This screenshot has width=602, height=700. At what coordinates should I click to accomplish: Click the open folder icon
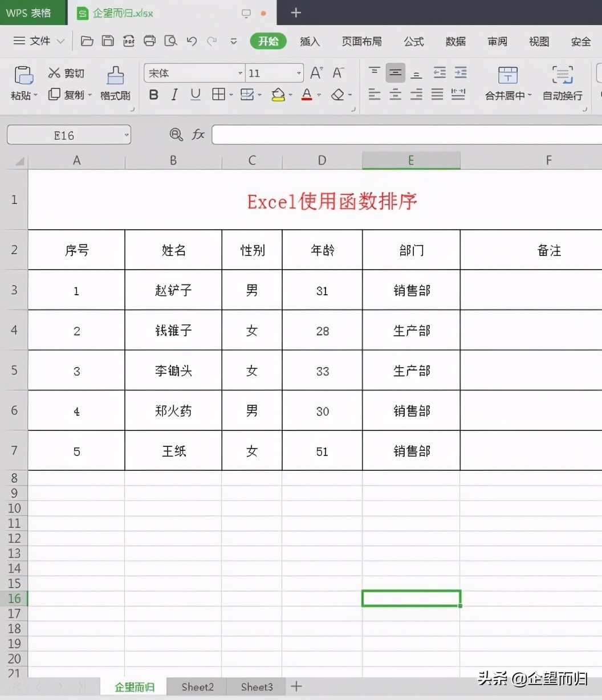87,41
